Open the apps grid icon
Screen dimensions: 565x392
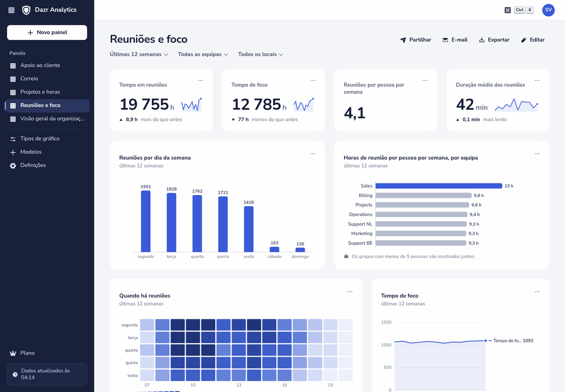12,10
